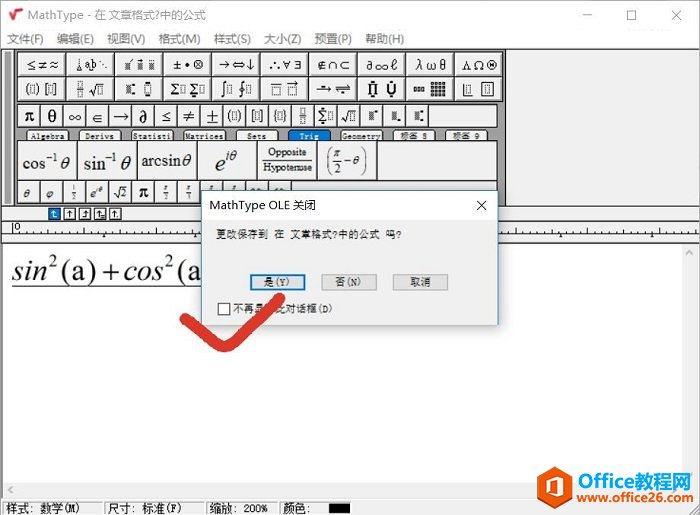Click the 样式: 数学(M) status field
The width and height of the screenshot is (700, 515).
pos(53,508)
